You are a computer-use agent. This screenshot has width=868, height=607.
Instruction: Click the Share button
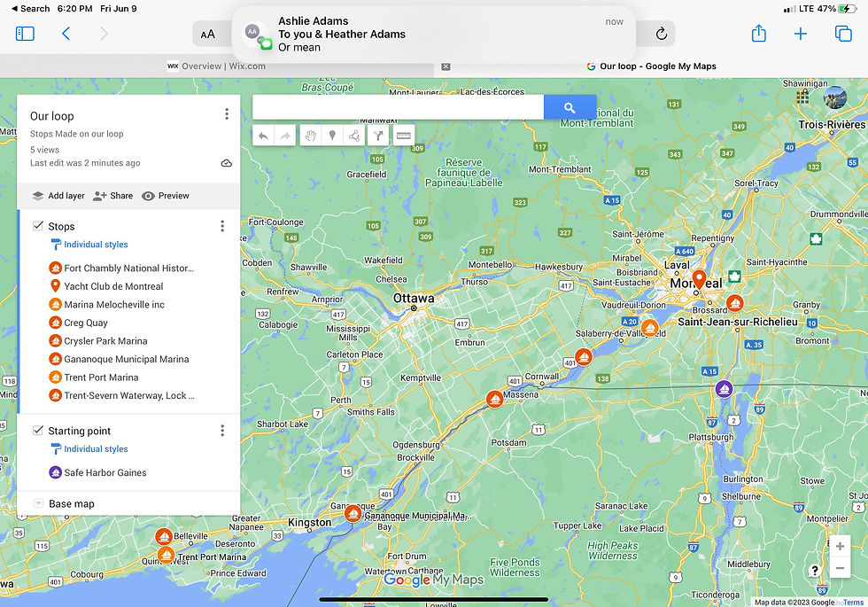(113, 196)
